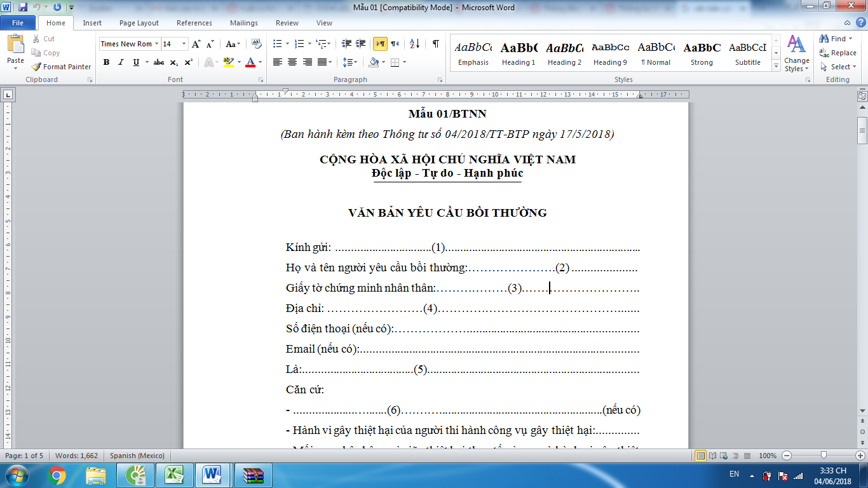Toggle italic formatting
The height and width of the screenshot is (488, 868).
[x=121, y=62]
